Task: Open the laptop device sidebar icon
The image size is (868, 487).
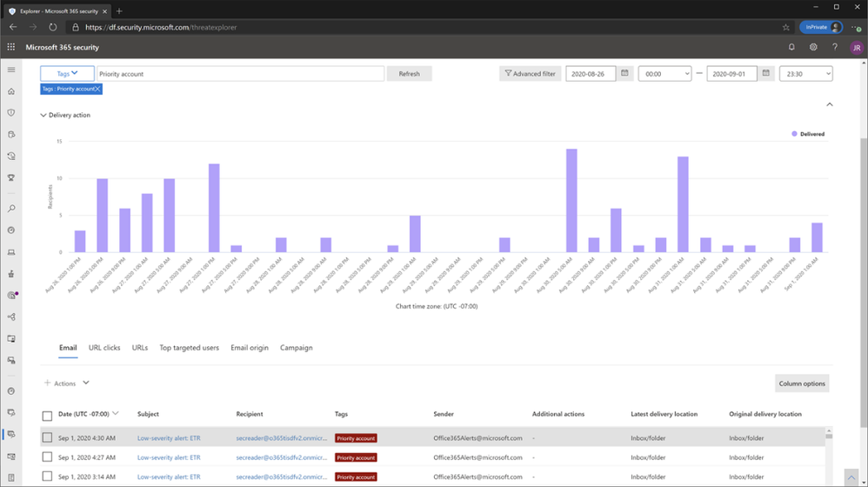Action: click(x=11, y=252)
